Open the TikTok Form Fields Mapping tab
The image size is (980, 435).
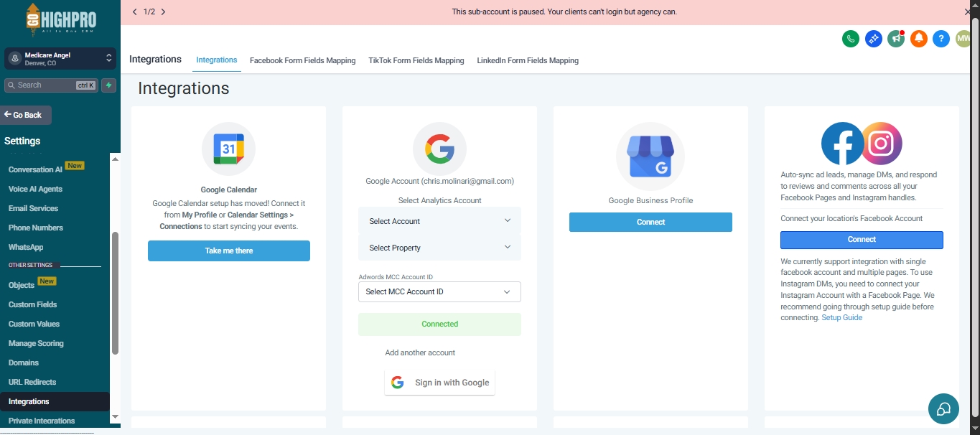416,60
